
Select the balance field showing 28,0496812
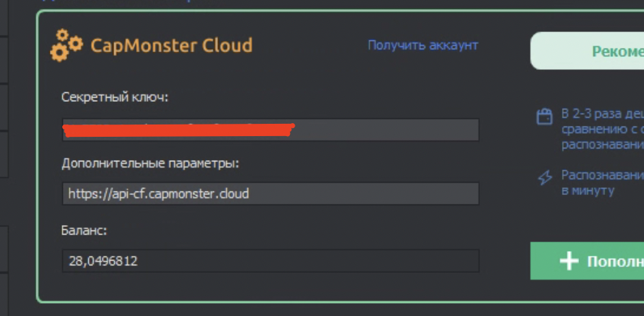[x=270, y=261]
